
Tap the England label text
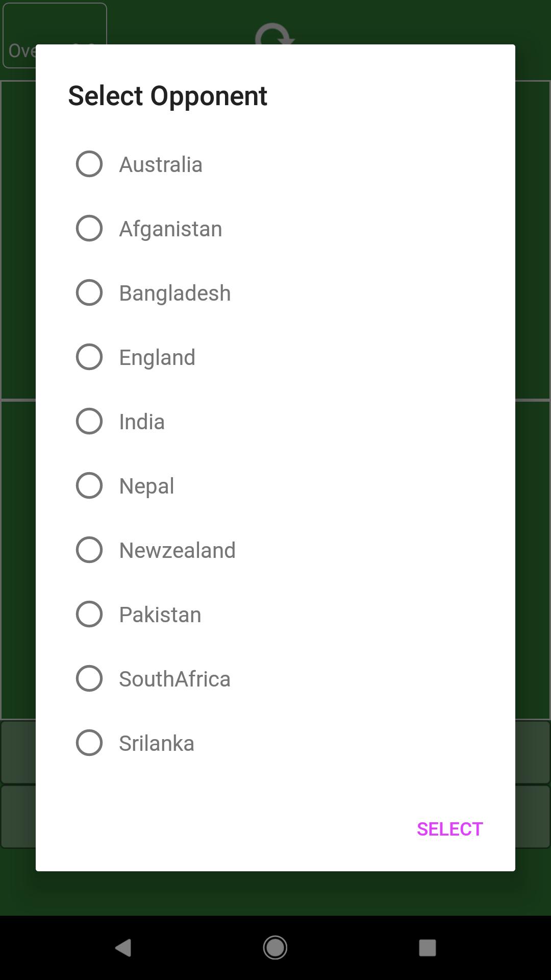tap(157, 357)
